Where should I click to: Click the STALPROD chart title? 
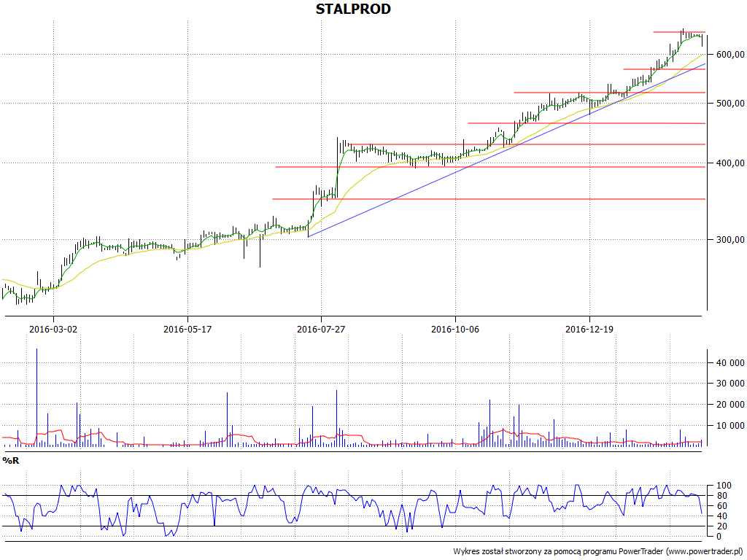(x=353, y=9)
